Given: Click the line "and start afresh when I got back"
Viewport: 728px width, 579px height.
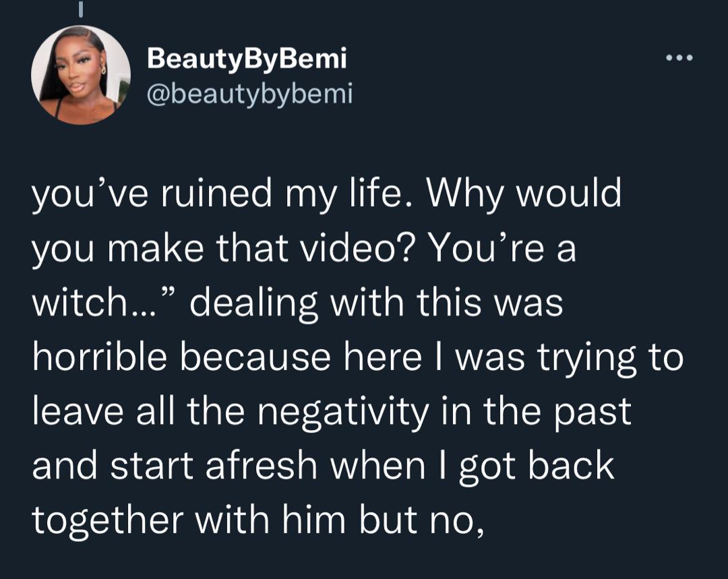Looking at the screenshot, I should 323,466.
